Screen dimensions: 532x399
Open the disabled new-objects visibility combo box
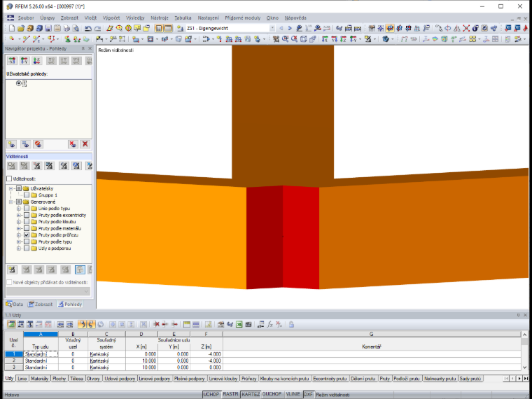pyautogui.click(x=48, y=291)
